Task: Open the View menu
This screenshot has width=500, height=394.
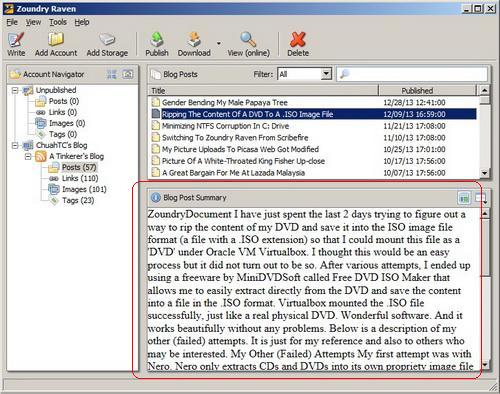Action: point(33,22)
